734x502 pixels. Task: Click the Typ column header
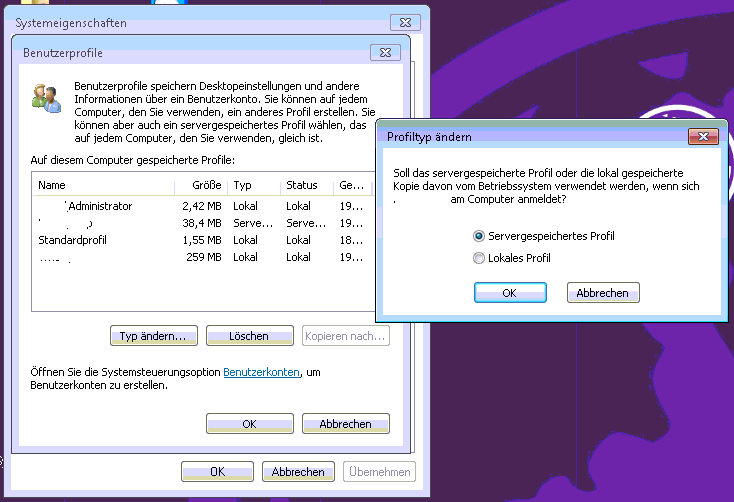254,185
